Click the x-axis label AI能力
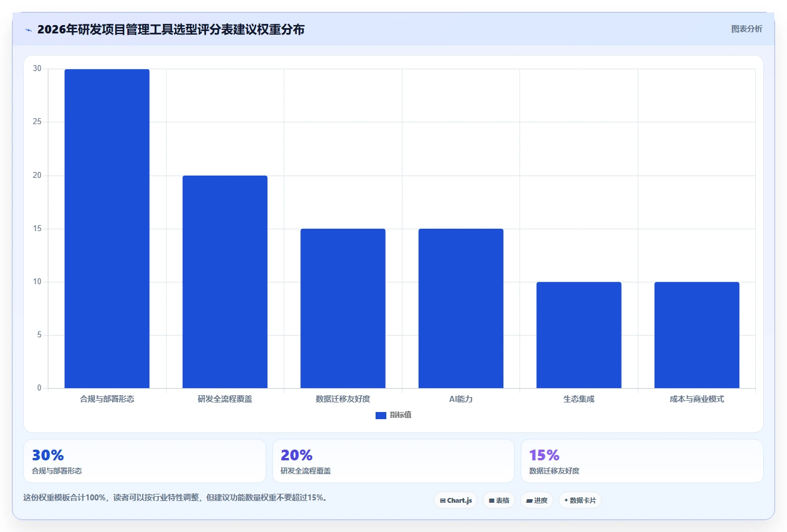787x532 pixels. pyautogui.click(x=461, y=399)
